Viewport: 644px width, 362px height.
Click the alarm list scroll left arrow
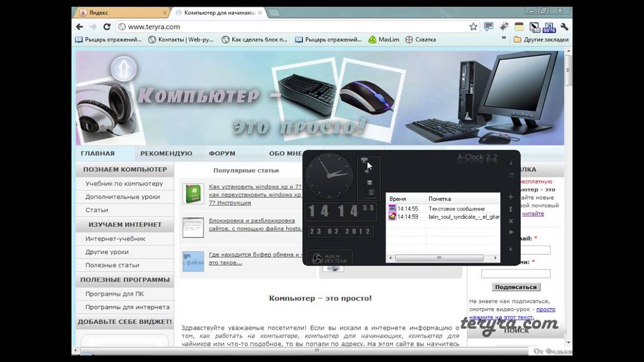tap(390, 258)
